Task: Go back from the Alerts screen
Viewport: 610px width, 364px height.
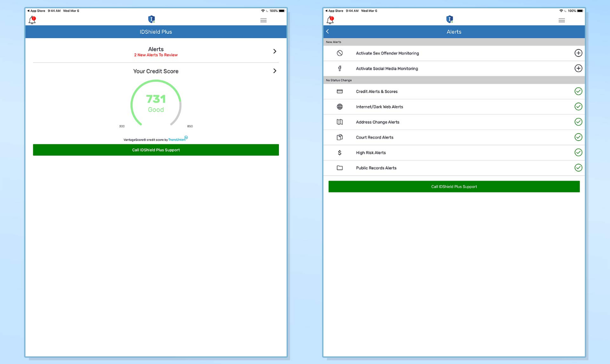Action: 327,31
